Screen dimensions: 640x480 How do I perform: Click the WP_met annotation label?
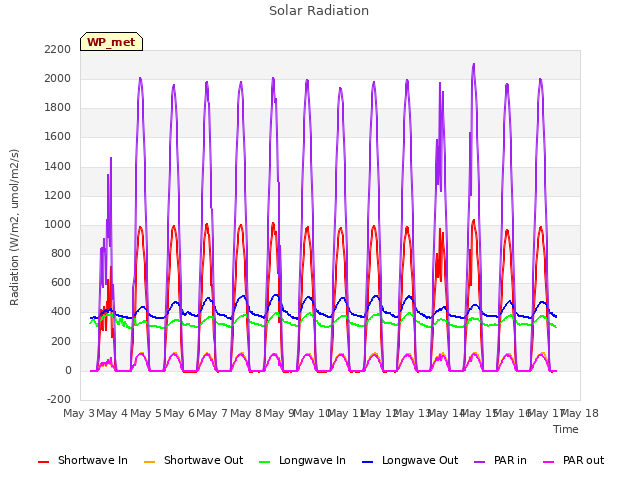111,42
